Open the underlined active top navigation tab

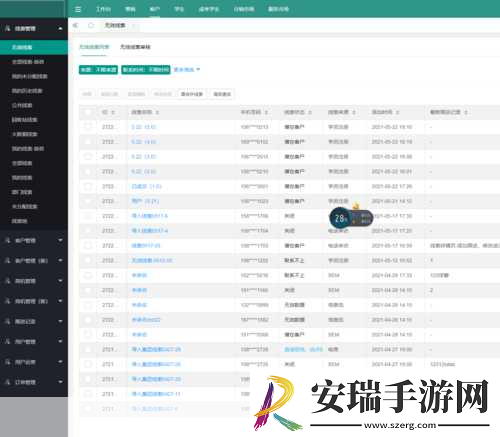tap(155, 9)
